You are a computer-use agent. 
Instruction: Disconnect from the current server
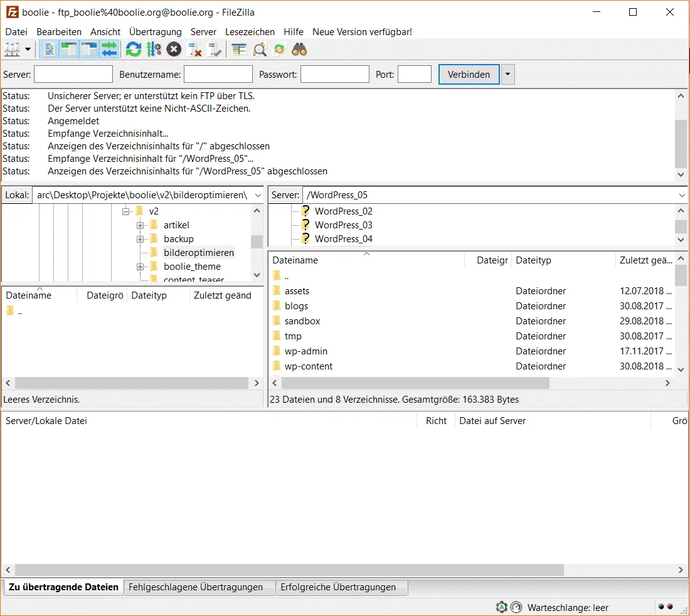tap(194, 50)
